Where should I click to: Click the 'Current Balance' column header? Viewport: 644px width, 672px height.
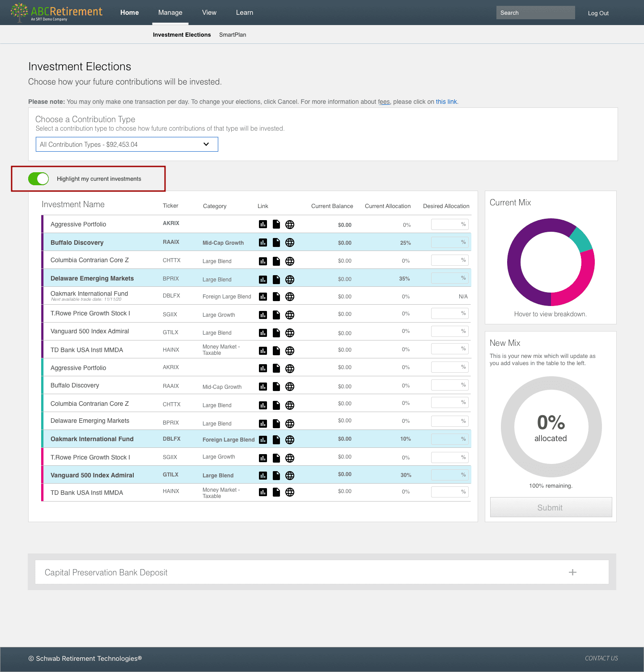332,206
